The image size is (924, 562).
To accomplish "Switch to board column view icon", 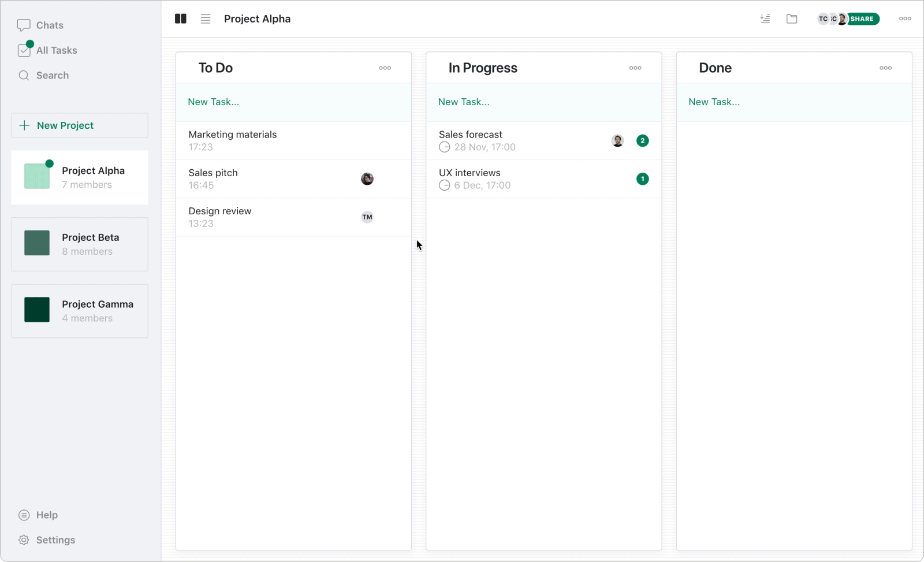I will [x=181, y=19].
